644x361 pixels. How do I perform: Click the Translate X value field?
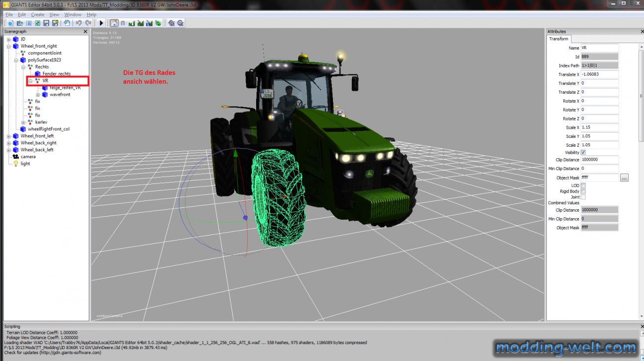pyautogui.click(x=599, y=74)
